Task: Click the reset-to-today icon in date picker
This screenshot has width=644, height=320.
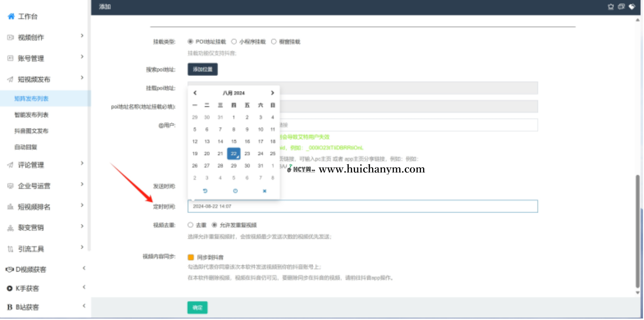Action: pyautogui.click(x=205, y=191)
